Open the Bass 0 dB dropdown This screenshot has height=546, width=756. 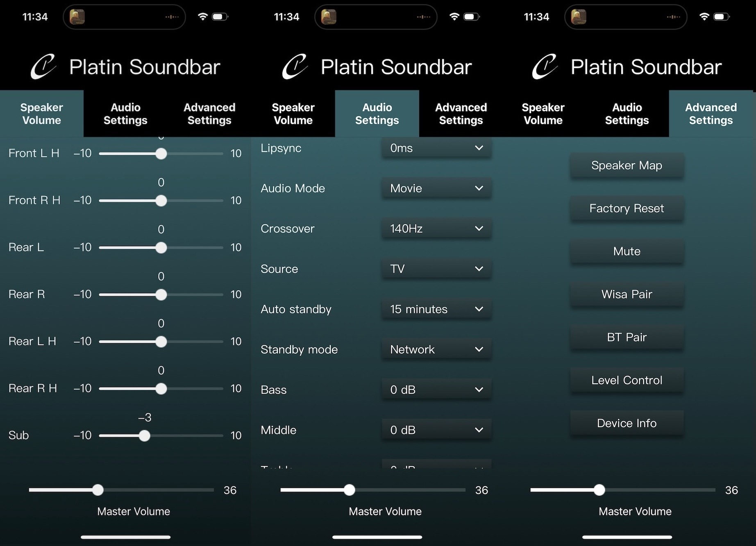pyautogui.click(x=436, y=390)
